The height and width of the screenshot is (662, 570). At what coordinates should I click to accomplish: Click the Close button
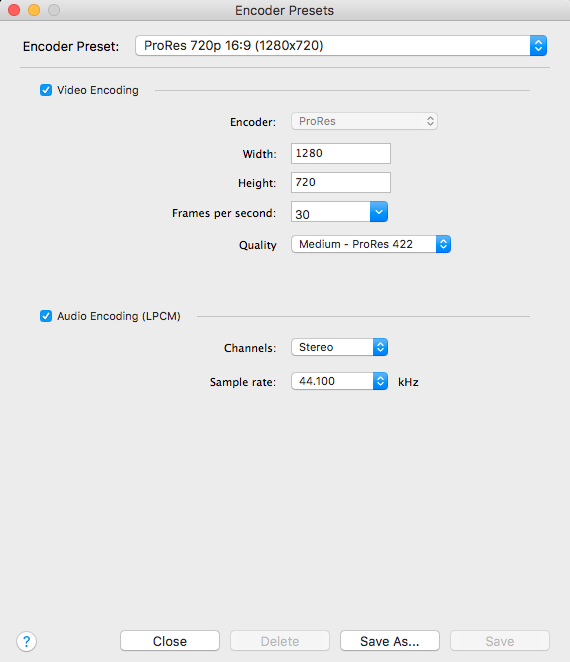coord(170,641)
